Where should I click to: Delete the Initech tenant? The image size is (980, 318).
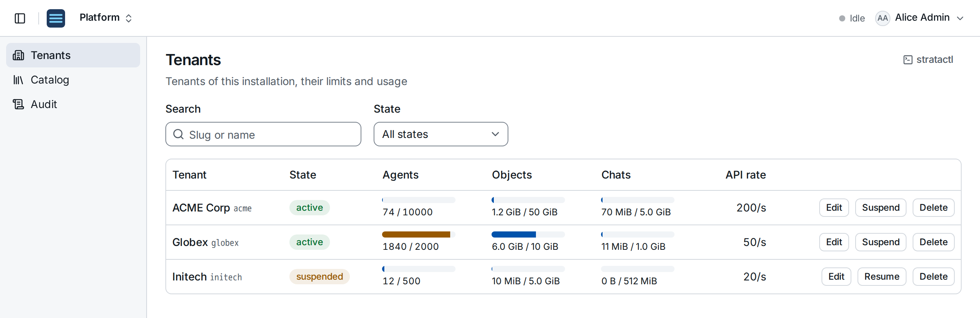coord(933,277)
